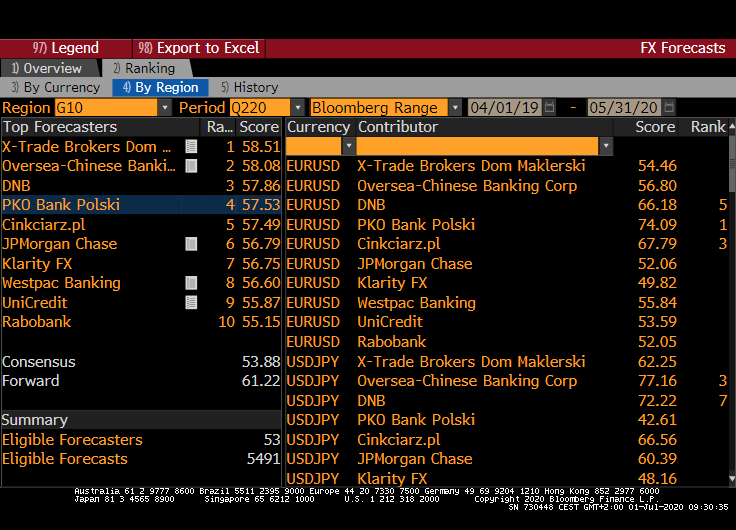Click the Westpac Banking document icon
This screenshot has height=530, width=736.
[x=191, y=283]
